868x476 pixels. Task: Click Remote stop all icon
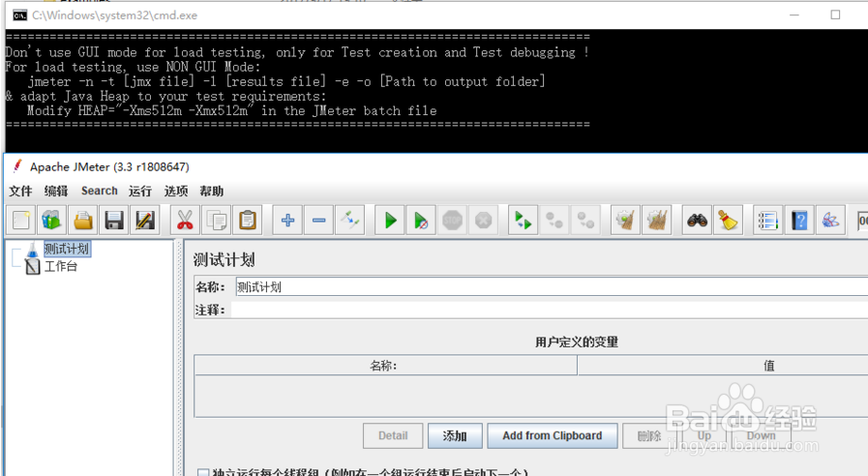coord(554,221)
